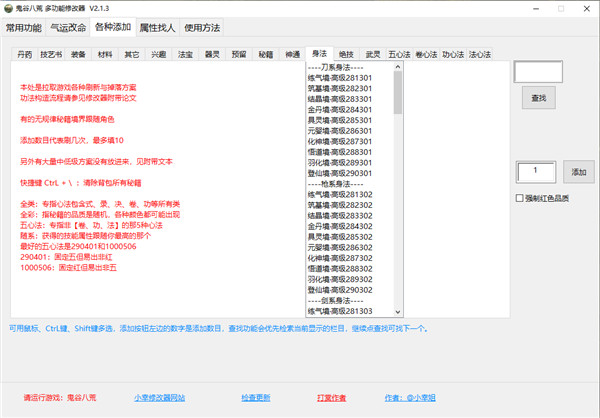600x418 pixels.
Task: Switch to the 其它 sub-tab
Action: click(132, 54)
